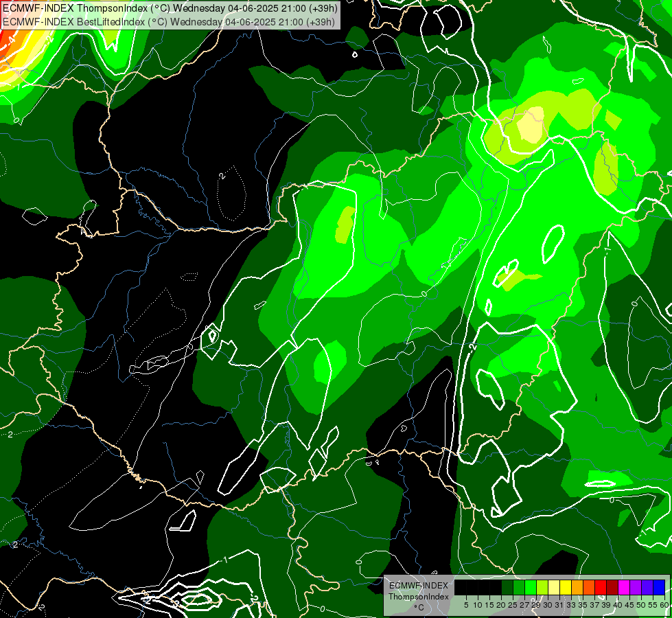
Task: Select the pure yellow 31–33 legend swatch
Action: pos(566,587)
